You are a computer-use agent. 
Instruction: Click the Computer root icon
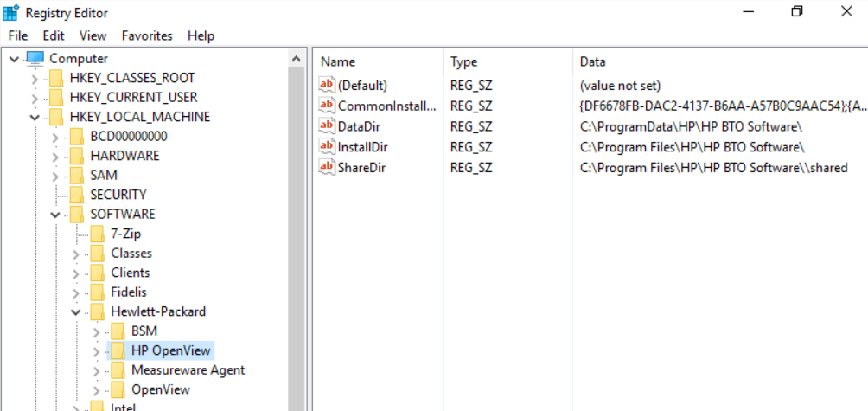(35, 58)
